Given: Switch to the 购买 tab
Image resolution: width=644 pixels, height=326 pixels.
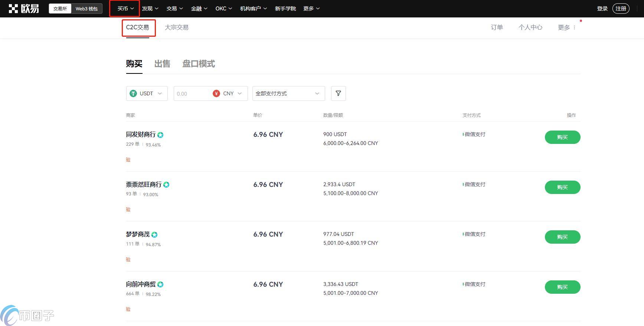Looking at the screenshot, I should pos(134,64).
